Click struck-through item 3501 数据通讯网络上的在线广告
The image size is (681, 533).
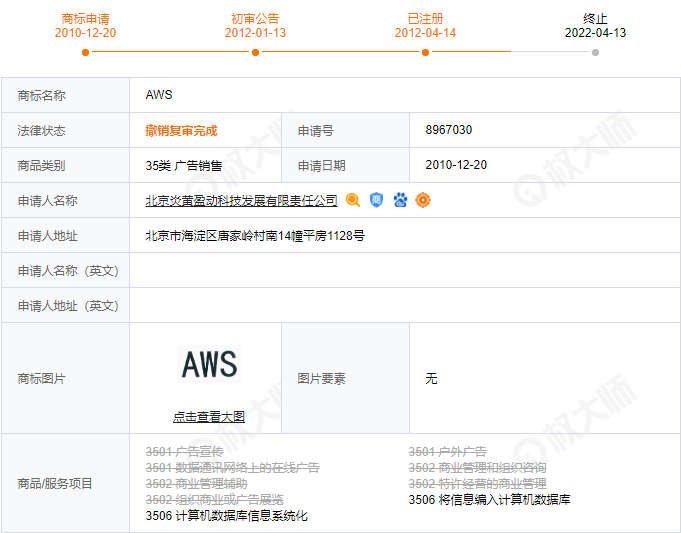[233, 468]
